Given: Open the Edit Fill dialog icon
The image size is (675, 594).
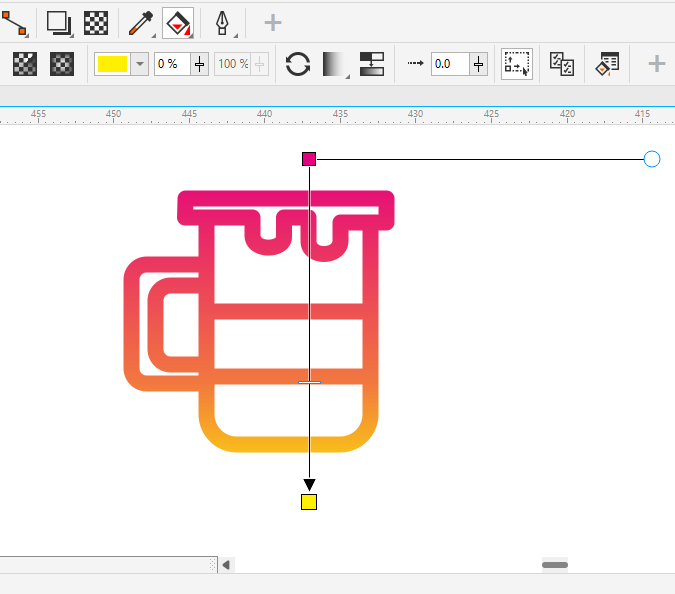Looking at the screenshot, I should coord(607,64).
